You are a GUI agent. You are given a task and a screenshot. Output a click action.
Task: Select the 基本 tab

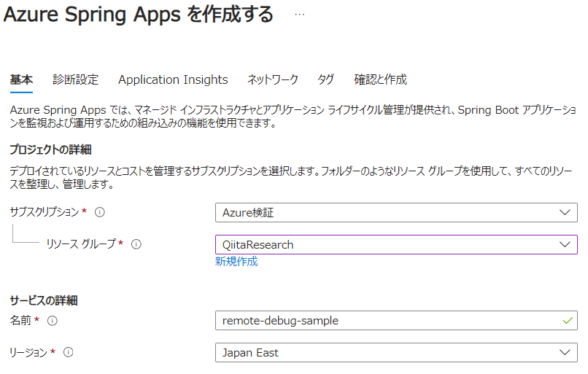point(21,79)
